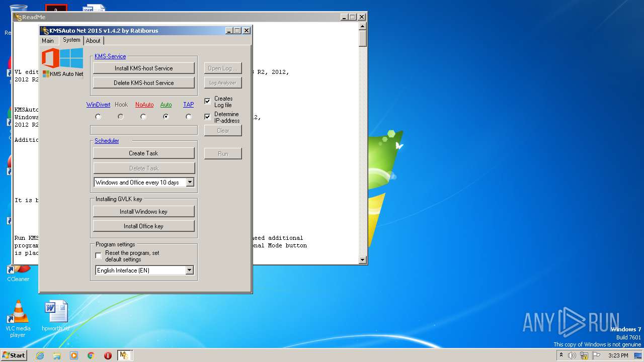Click the NoAuto label link

[x=144, y=105]
